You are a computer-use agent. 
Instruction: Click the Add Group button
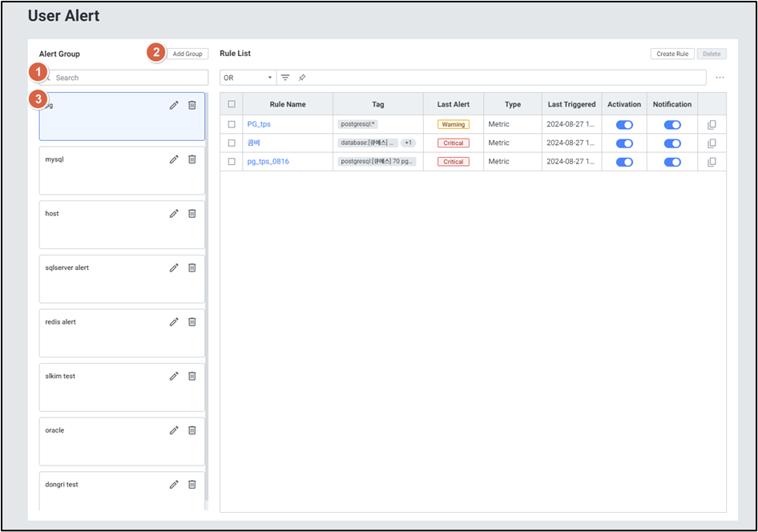pyautogui.click(x=187, y=54)
